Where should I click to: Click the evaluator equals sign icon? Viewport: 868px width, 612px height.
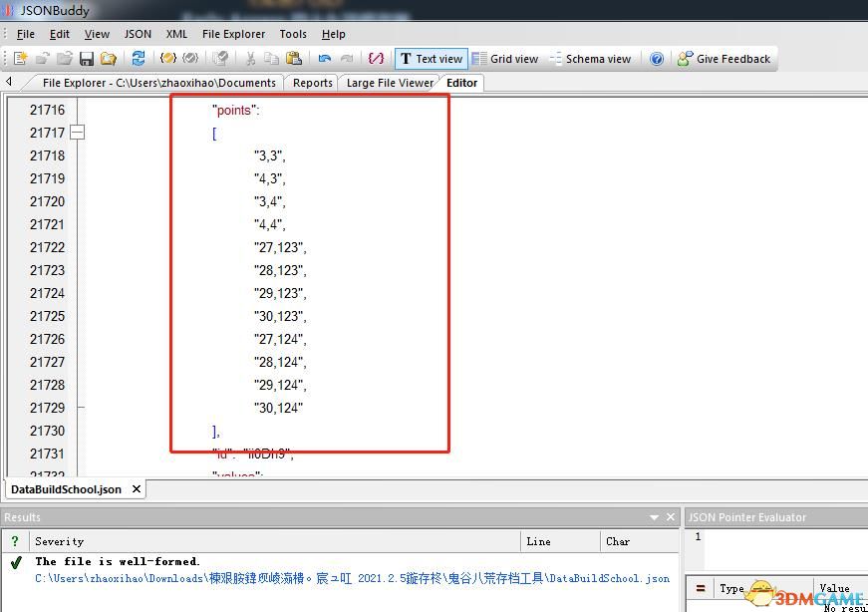(701, 588)
